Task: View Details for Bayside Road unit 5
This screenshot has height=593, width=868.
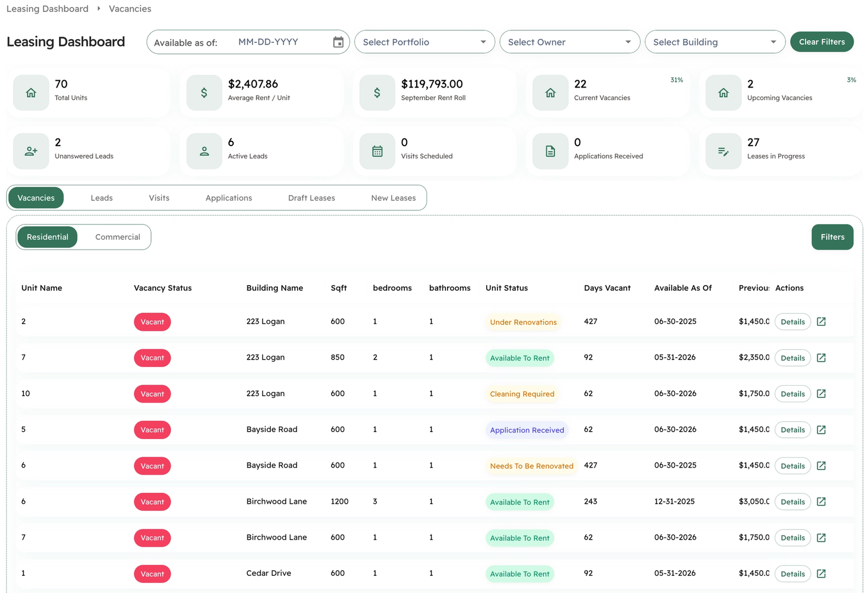Action: [792, 430]
